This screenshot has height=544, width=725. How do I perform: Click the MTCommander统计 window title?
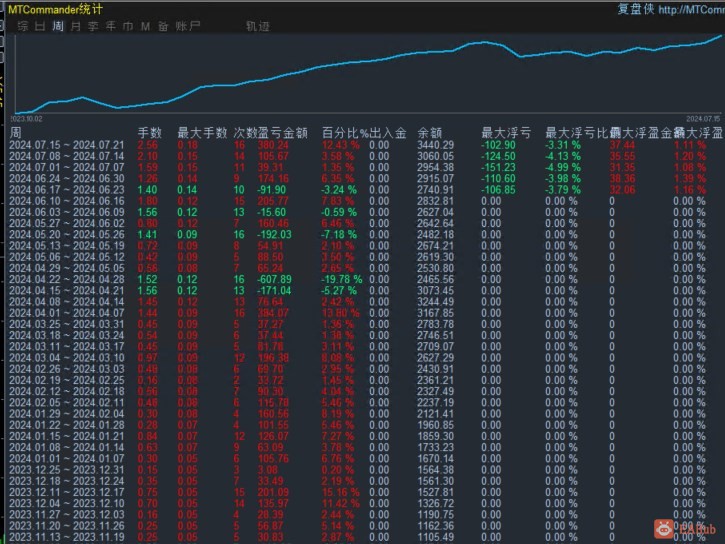(x=55, y=9)
